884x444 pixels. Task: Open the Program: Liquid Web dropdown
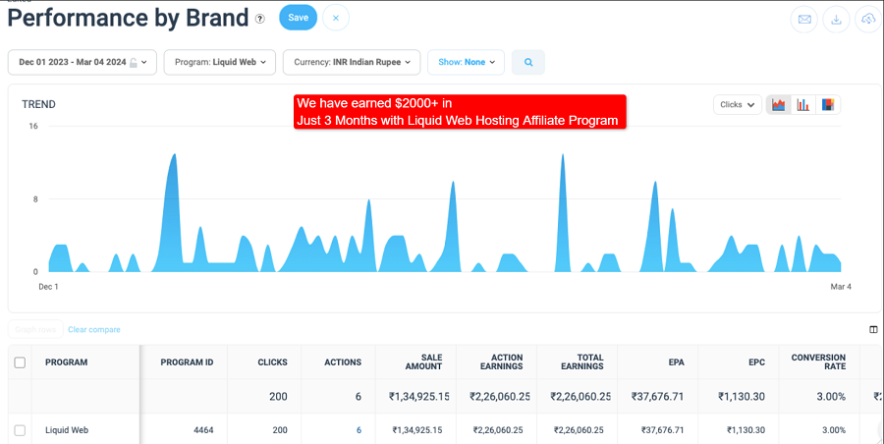point(219,62)
